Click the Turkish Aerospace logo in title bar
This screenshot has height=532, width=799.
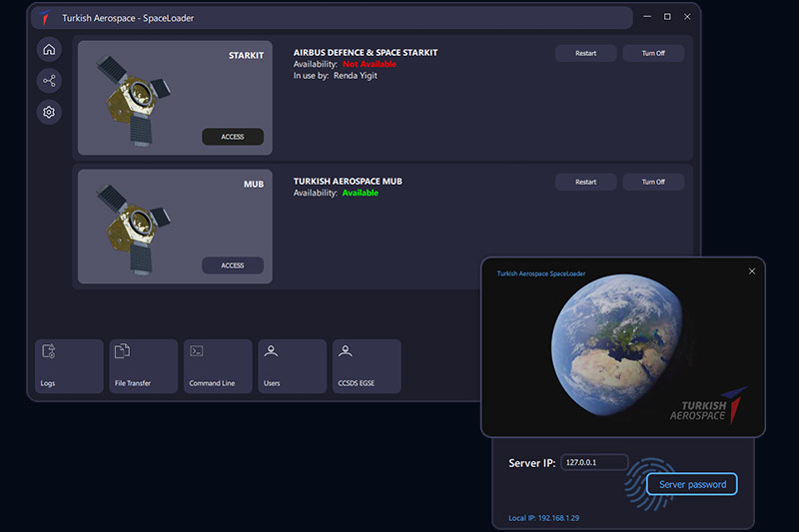[45, 18]
